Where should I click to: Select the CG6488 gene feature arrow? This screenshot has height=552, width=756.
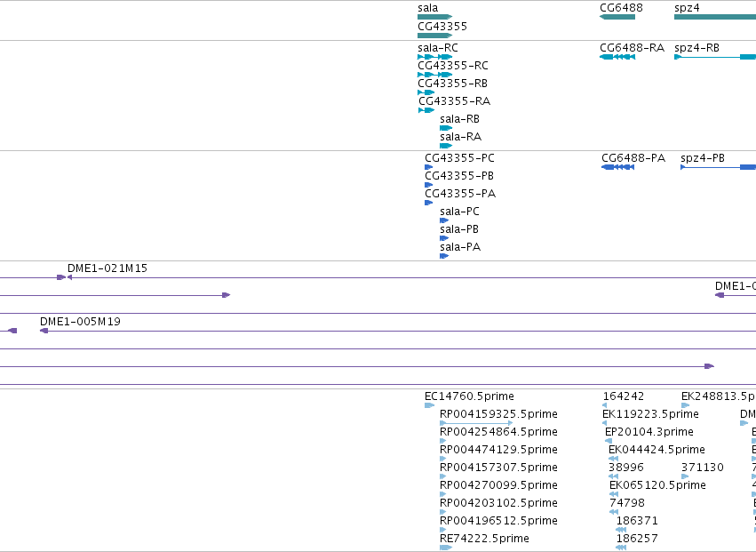click(617, 17)
